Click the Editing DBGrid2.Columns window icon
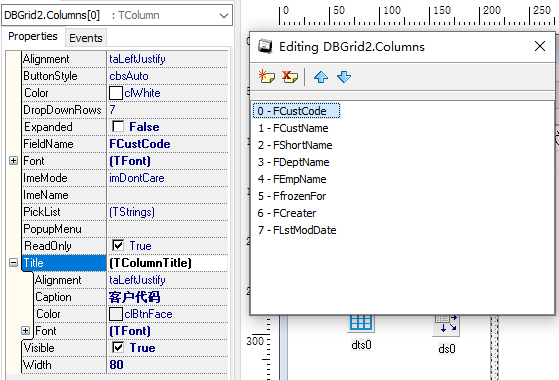 [x=265, y=46]
